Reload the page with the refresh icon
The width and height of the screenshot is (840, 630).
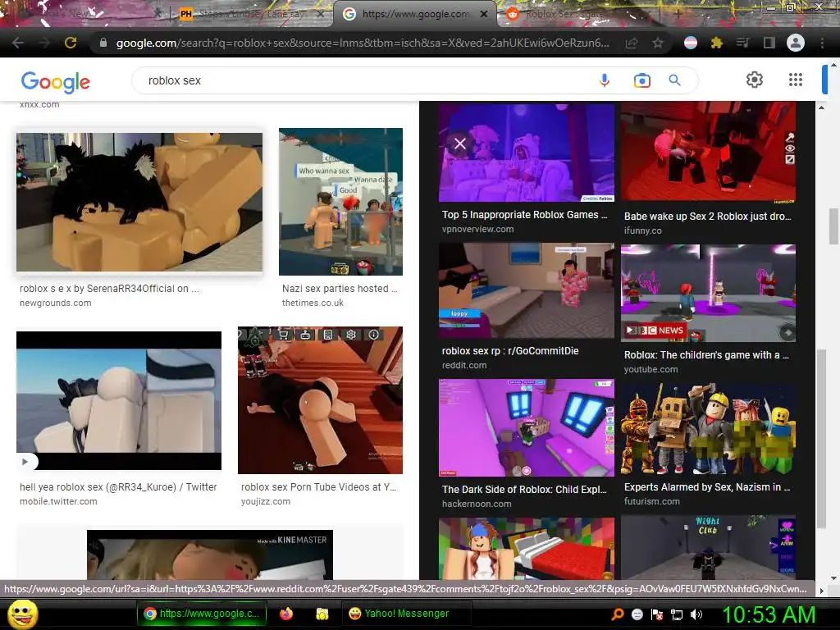pos(71,43)
